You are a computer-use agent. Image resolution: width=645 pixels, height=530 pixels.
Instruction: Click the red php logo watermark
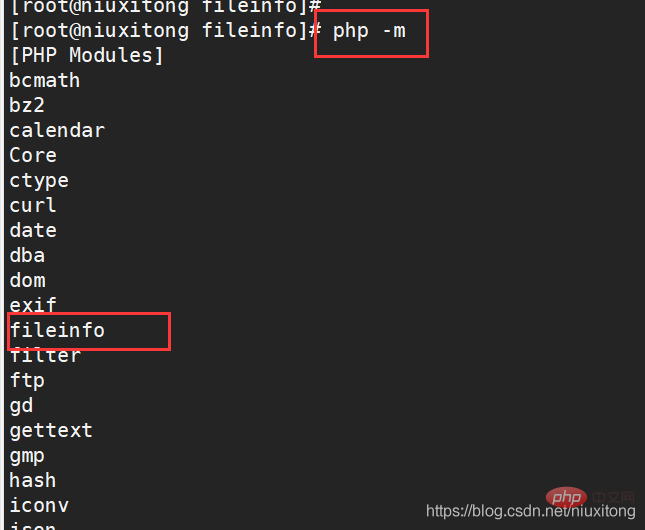pyautogui.click(x=566, y=497)
